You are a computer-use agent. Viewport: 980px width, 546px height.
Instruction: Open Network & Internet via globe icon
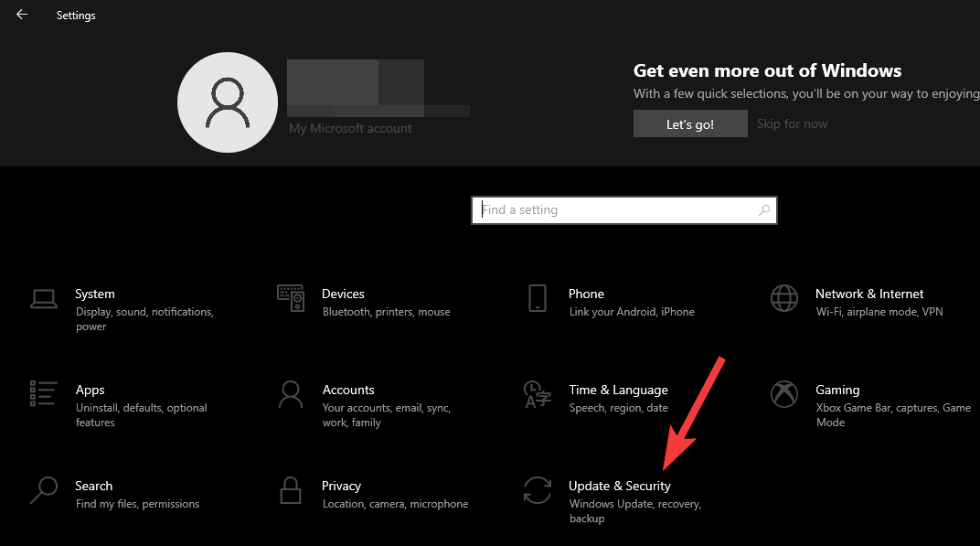tap(784, 298)
